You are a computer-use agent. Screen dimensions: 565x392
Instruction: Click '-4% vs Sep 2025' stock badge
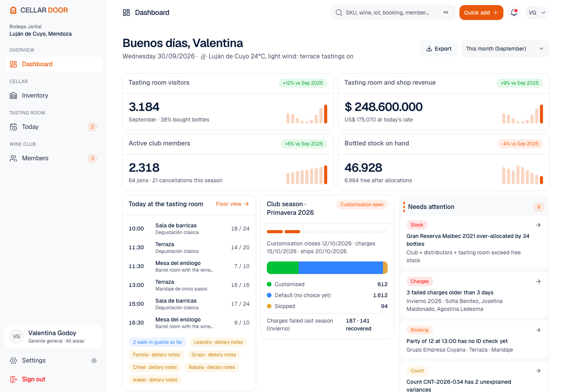(520, 144)
